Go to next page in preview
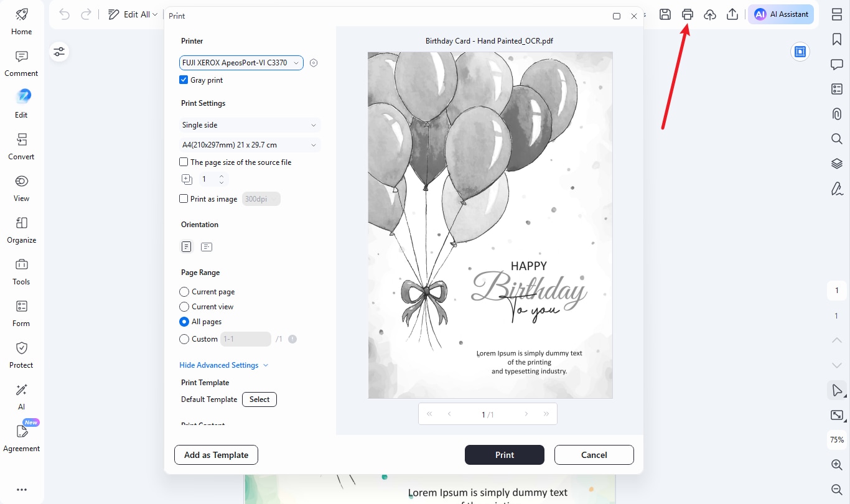The image size is (850, 504). 526,414
